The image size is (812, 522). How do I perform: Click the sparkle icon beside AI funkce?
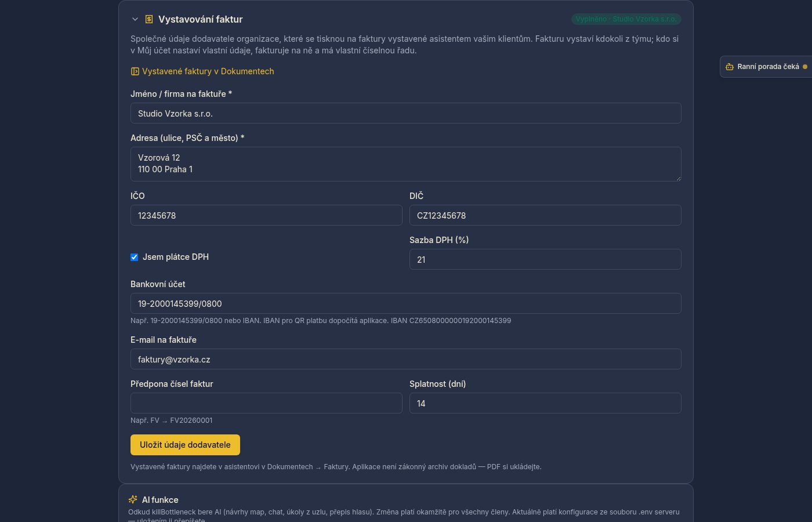tap(133, 499)
